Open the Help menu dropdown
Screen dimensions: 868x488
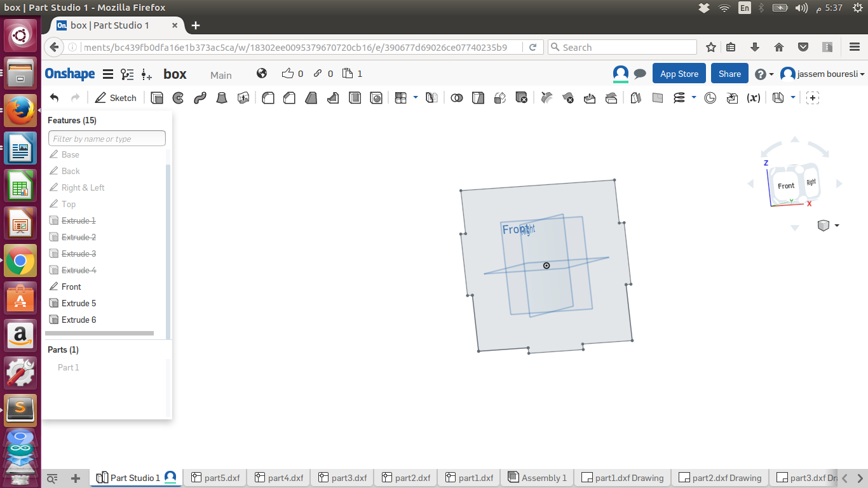coord(764,74)
